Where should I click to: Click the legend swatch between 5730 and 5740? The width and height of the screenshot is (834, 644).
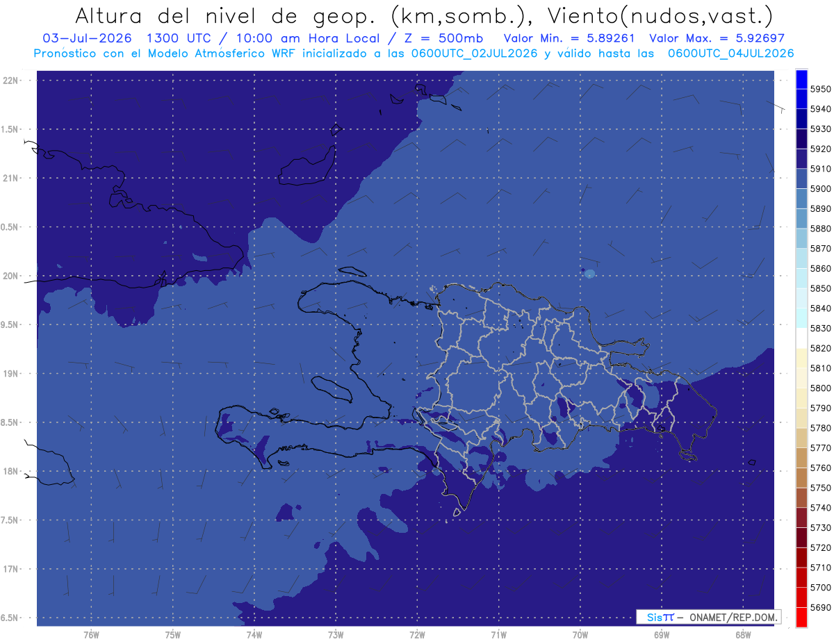[x=801, y=518]
